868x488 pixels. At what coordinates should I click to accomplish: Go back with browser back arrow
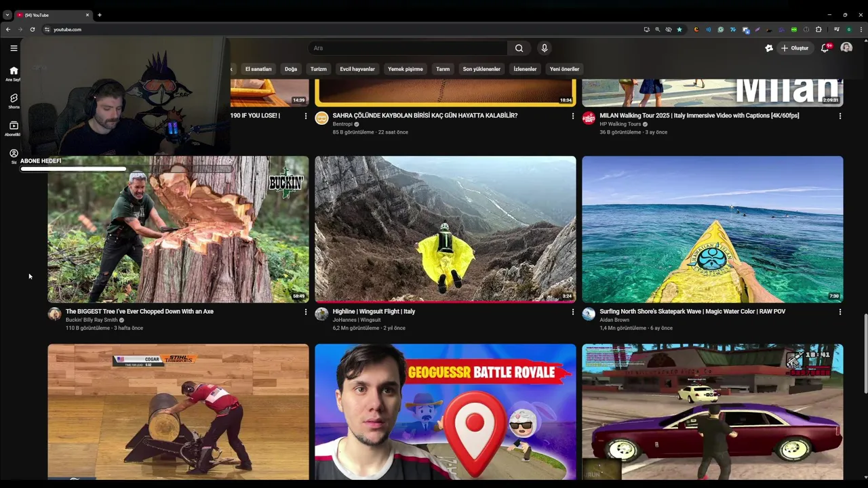tap(8, 29)
